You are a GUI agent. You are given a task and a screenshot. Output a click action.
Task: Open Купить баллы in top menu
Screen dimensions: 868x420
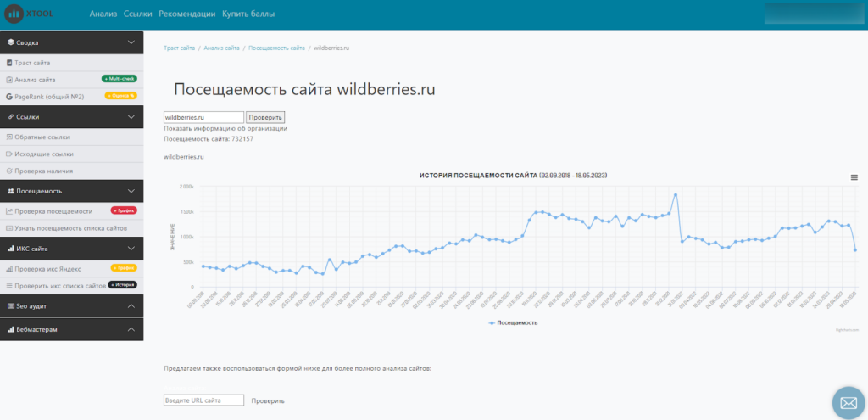pos(248,14)
